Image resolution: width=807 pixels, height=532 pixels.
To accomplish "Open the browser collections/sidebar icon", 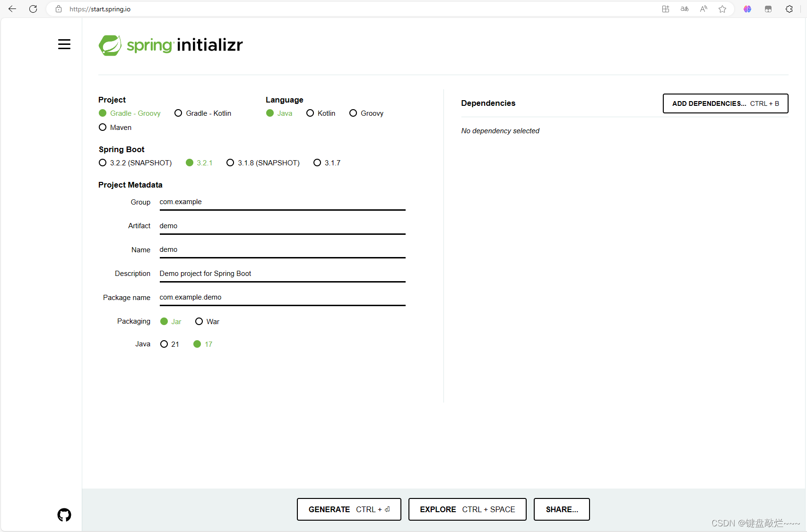I will click(768, 9).
